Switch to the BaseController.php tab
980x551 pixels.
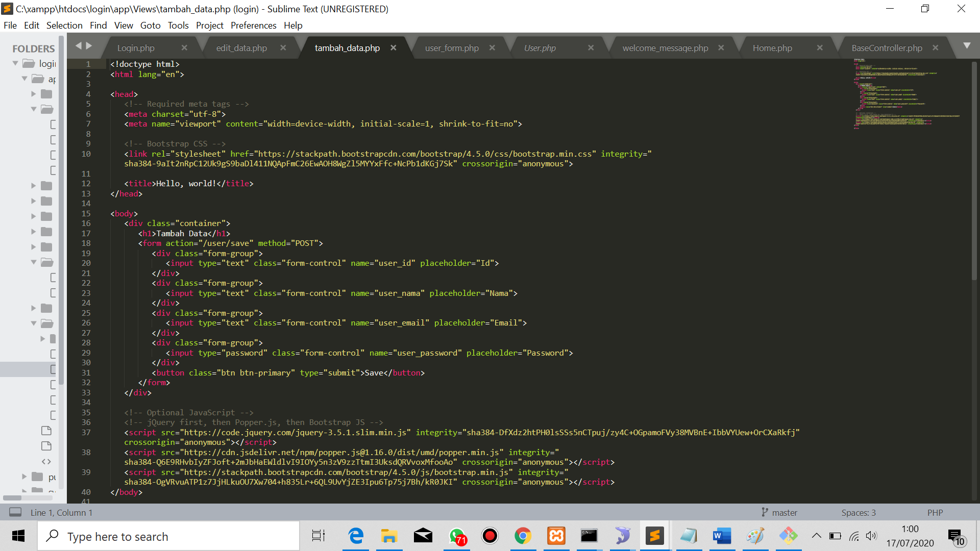pyautogui.click(x=887, y=48)
